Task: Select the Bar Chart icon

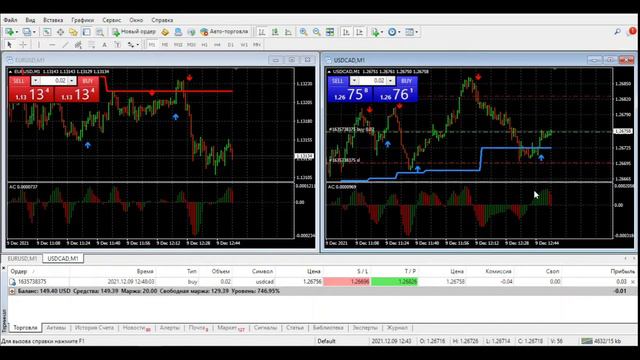Action: click(262, 32)
